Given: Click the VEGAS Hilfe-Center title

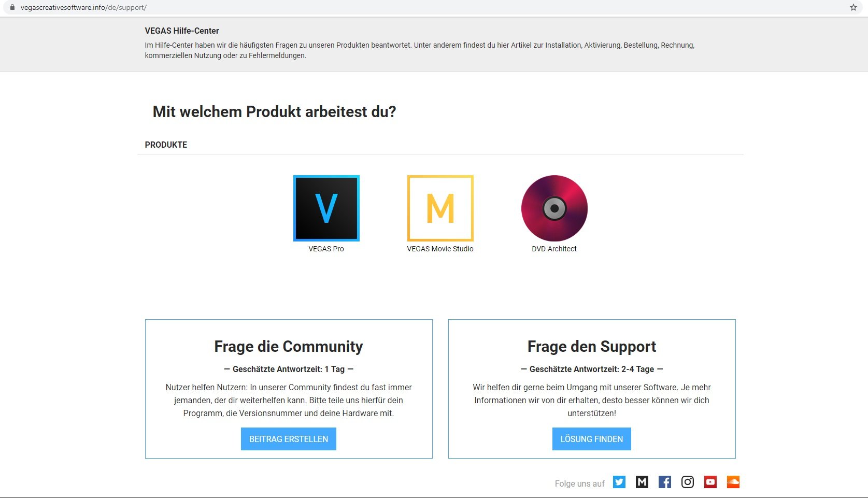Looking at the screenshot, I should 182,31.
